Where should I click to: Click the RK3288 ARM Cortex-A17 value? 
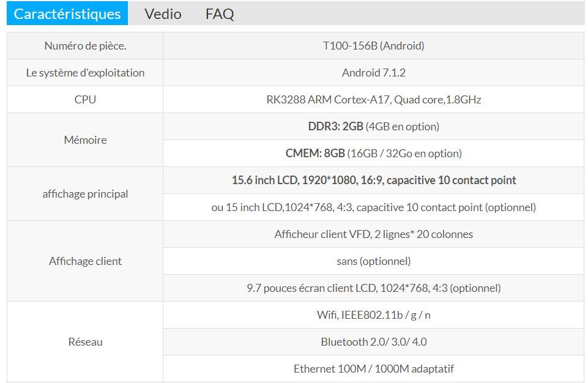click(x=373, y=100)
